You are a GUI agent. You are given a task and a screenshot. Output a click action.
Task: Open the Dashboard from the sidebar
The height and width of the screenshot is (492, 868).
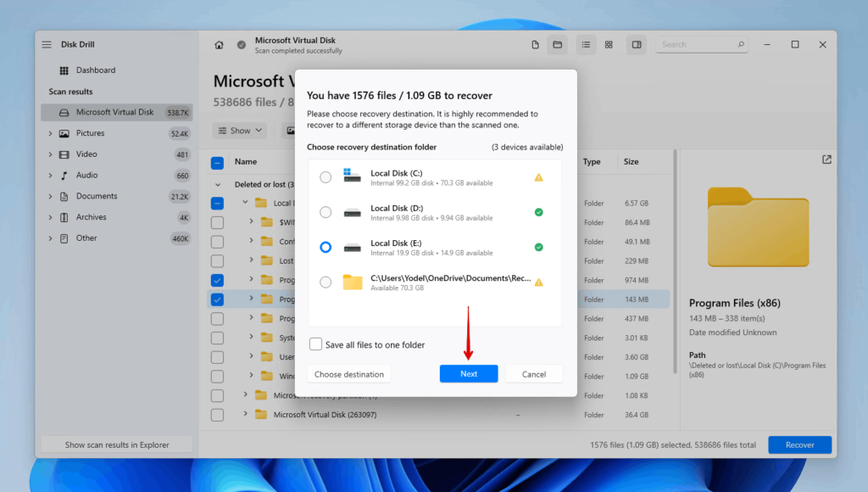click(x=81, y=70)
